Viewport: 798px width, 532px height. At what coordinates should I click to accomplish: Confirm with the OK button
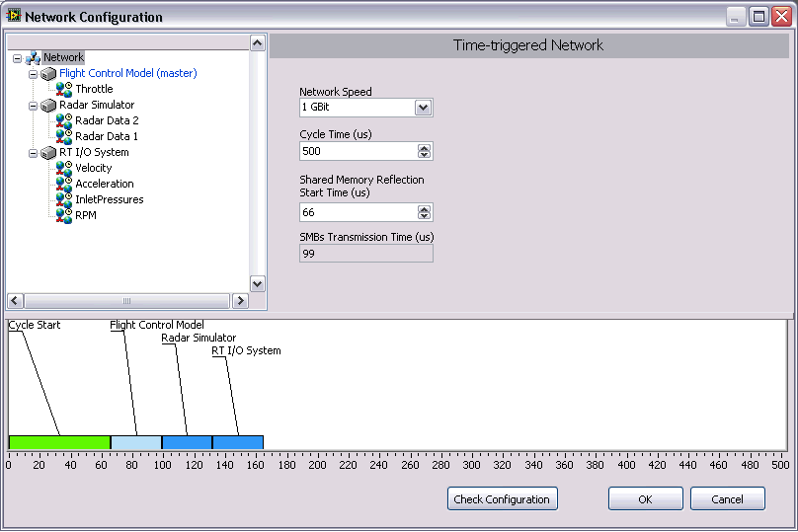click(645, 499)
